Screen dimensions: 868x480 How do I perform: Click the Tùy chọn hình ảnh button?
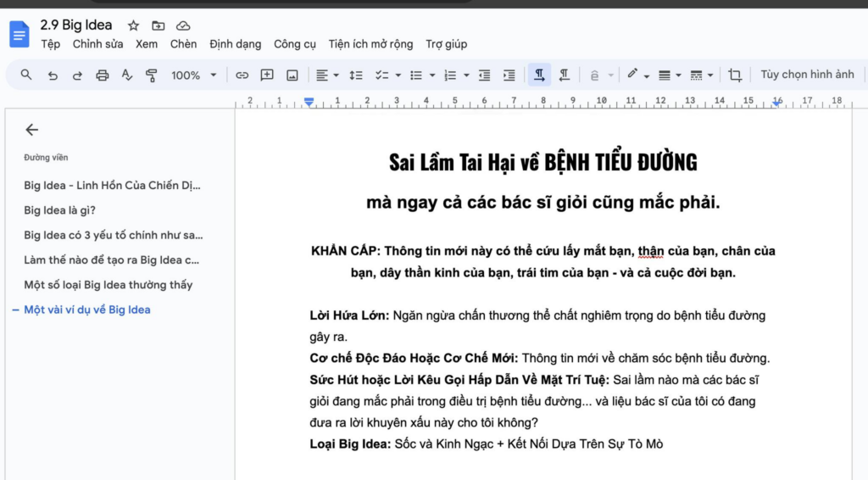pos(807,75)
